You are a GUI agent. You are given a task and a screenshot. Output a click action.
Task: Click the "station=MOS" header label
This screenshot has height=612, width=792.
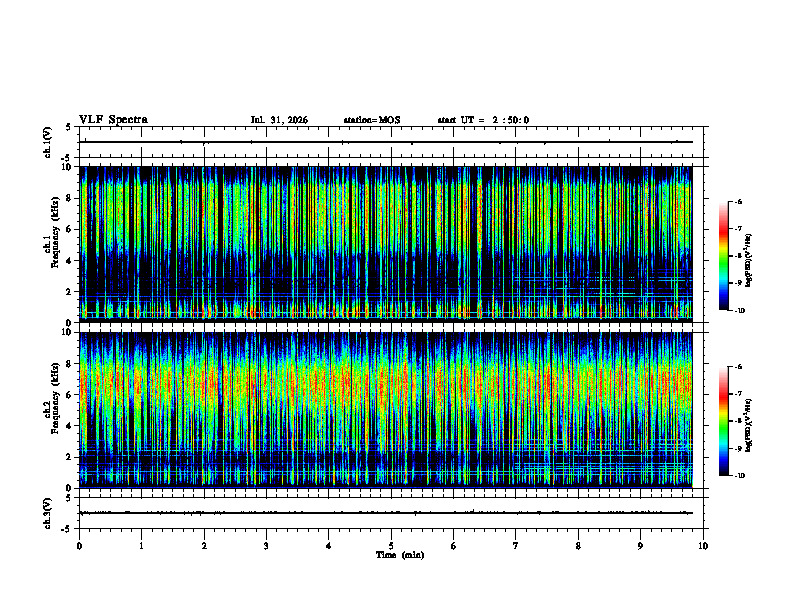[x=372, y=120]
